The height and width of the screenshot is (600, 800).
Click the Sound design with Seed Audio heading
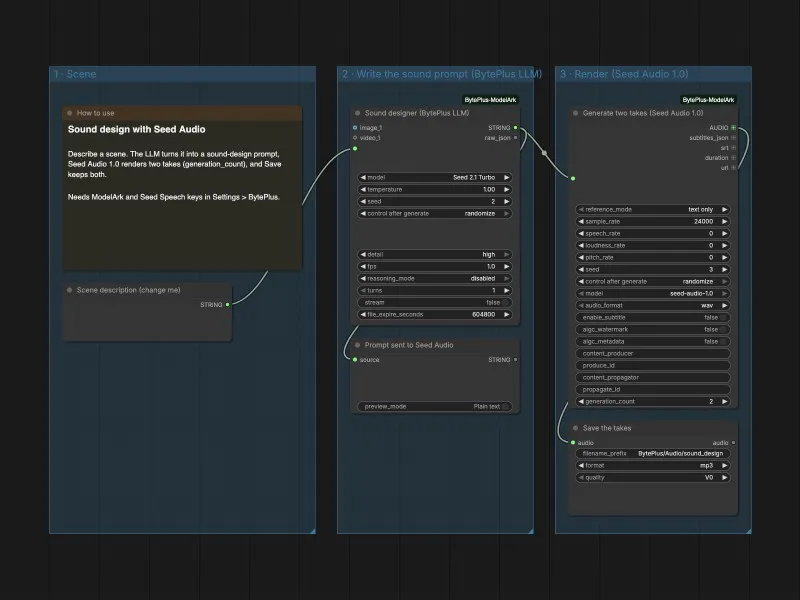click(x=137, y=130)
